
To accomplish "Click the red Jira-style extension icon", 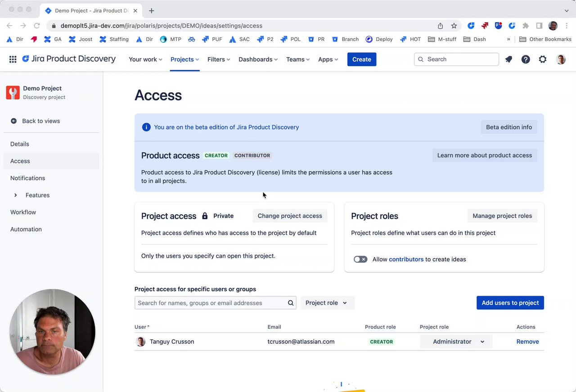I will click(x=485, y=26).
